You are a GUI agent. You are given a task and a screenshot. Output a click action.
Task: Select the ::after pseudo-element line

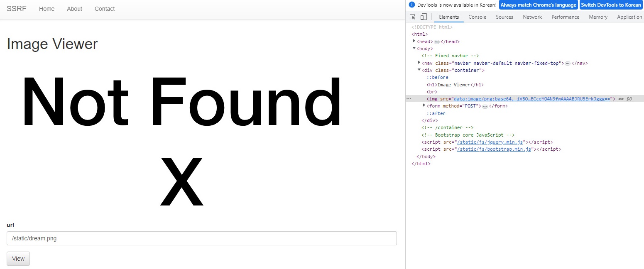436,113
